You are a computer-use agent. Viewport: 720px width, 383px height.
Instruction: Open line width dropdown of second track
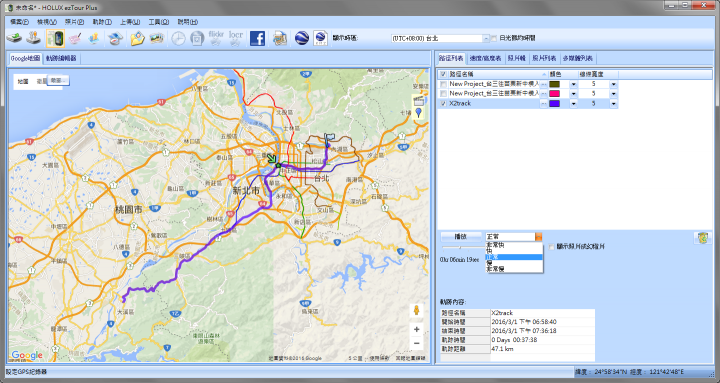pyautogui.click(x=613, y=94)
